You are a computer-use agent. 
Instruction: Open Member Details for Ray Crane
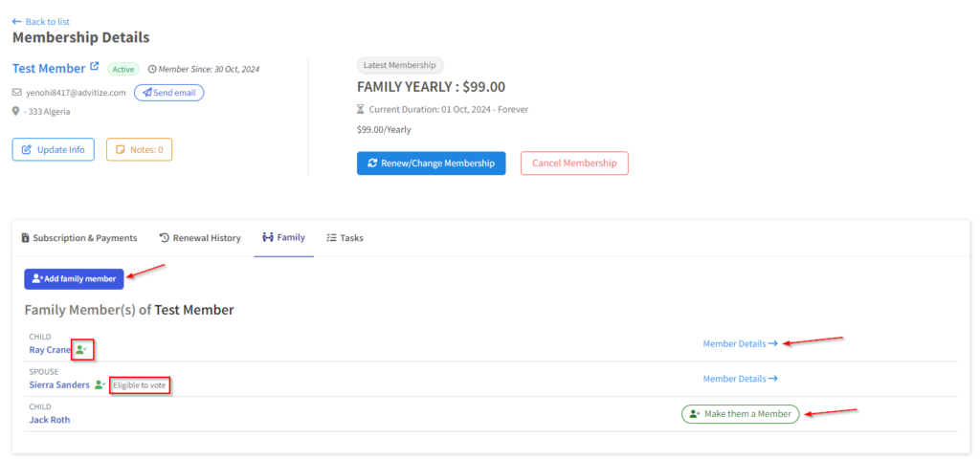pyautogui.click(x=740, y=343)
